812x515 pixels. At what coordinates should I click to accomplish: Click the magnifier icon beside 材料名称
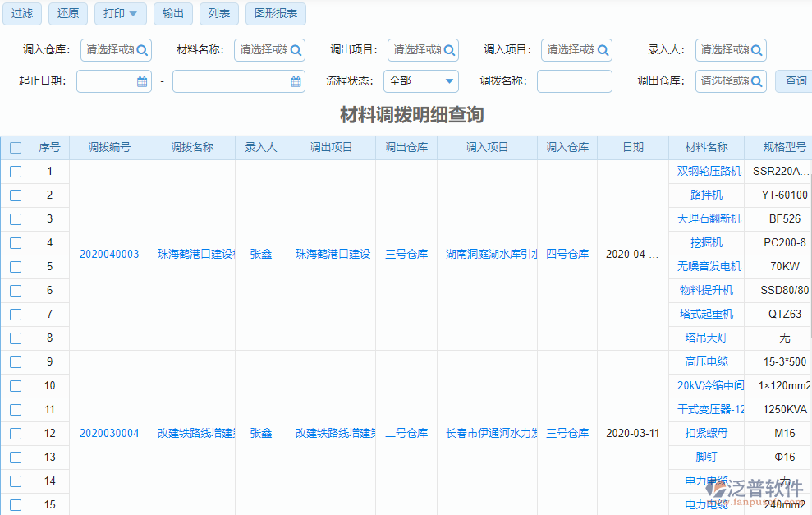point(295,49)
